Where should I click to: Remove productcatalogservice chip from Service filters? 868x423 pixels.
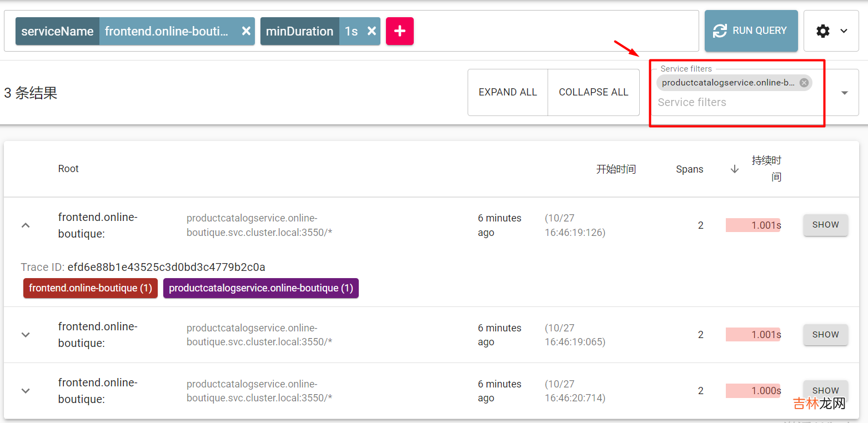pyautogui.click(x=804, y=83)
